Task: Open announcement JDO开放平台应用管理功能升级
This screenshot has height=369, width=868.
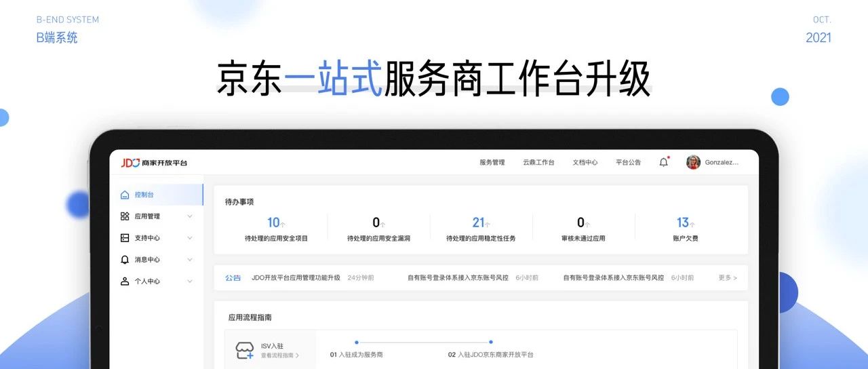Action: (296, 278)
